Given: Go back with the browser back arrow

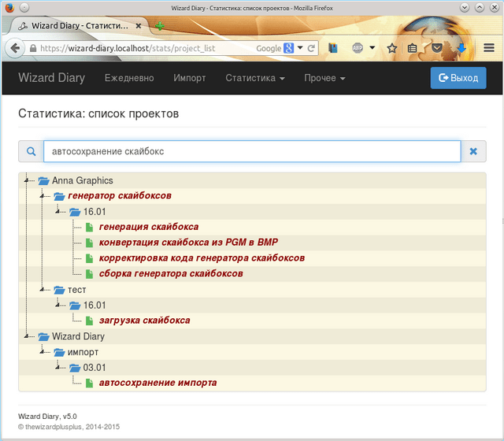Looking at the screenshot, I should pyautogui.click(x=15, y=49).
